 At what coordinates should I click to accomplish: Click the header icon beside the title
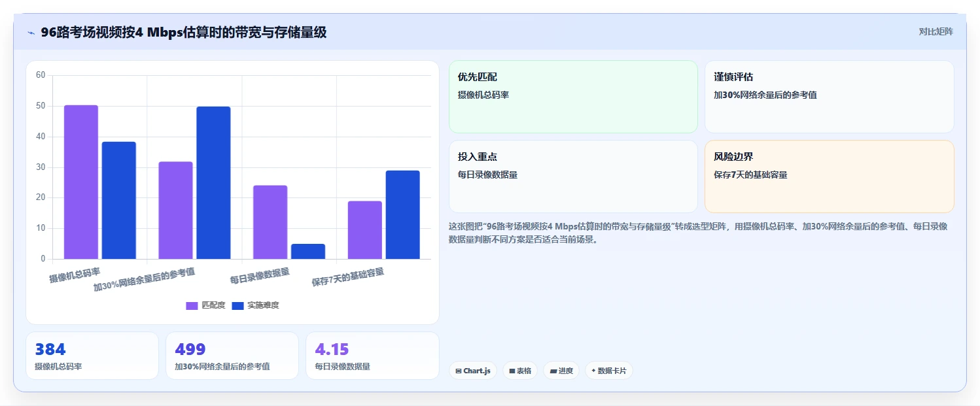click(x=31, y=33)
